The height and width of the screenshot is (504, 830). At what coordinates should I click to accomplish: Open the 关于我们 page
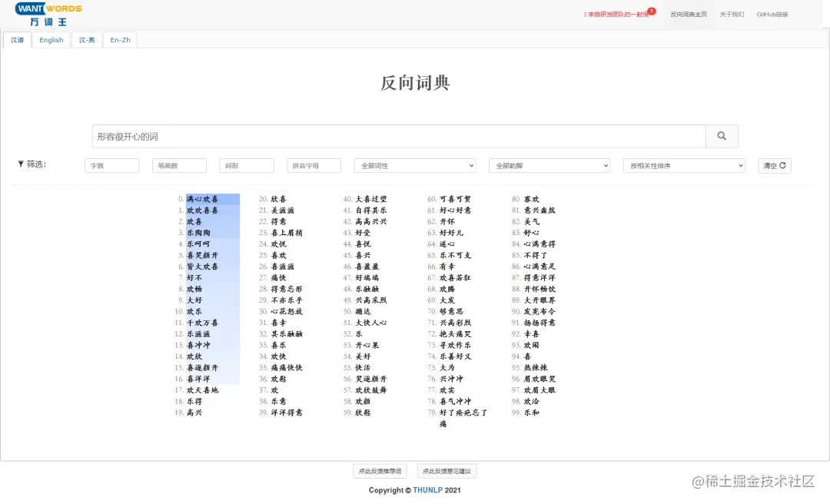click(731, 14)
